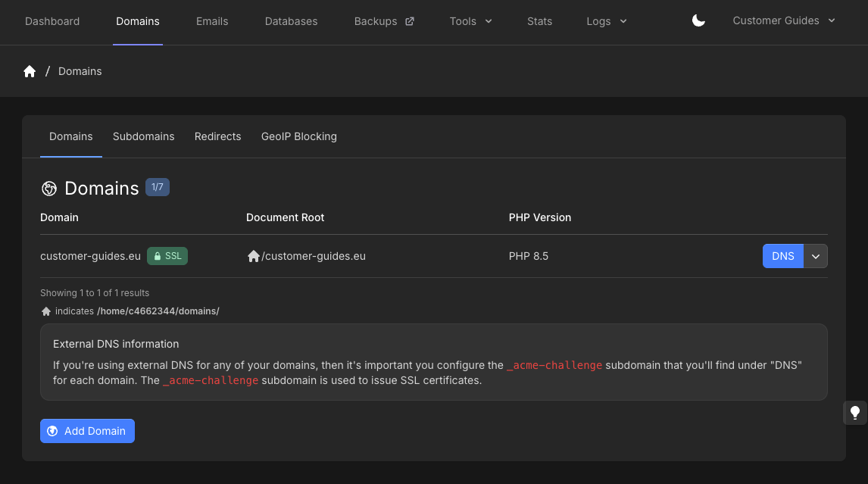868x484 pixels.
Task: Open the Logs dropdown menu
Action: coord(607,22)
